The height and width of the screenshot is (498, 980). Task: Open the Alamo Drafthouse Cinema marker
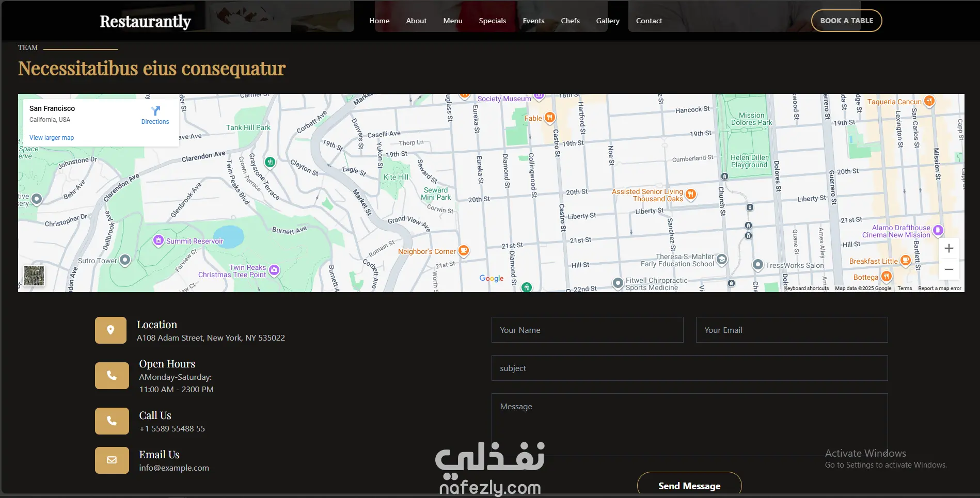click(x=938, y=230)
